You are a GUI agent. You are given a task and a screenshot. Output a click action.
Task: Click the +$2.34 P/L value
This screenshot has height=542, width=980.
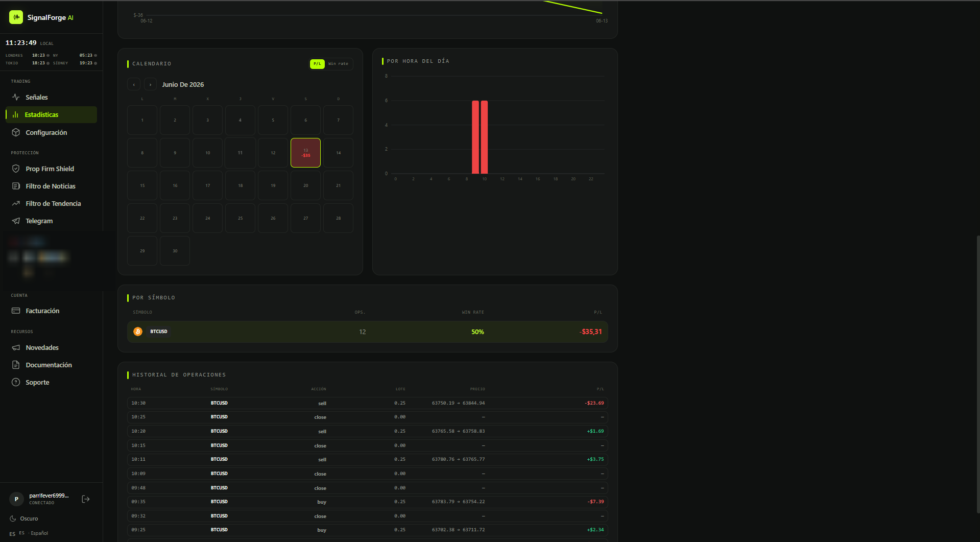pyautogui.click(x=595, y=530)
